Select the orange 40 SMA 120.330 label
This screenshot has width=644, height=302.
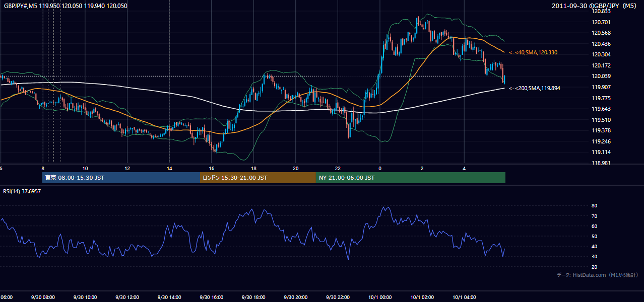point(533,52)
